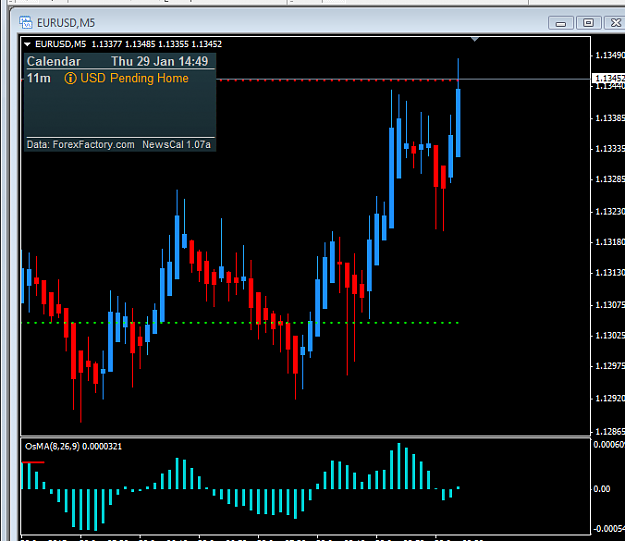This screenshot has height=541, width=625.
Task: Click the 1.13490 price axis label
Action: pos(609,55)
